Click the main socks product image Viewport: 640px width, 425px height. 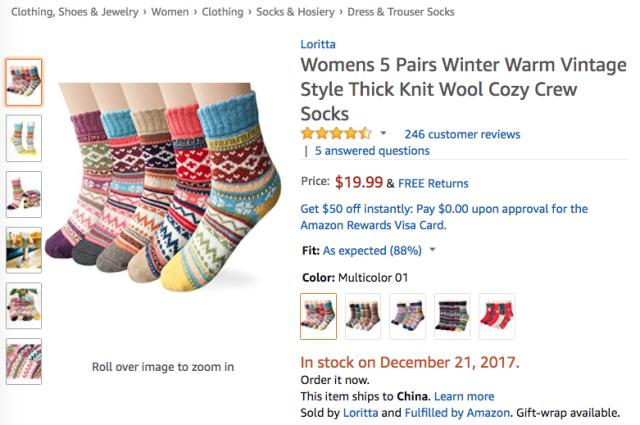pos(162,180)
